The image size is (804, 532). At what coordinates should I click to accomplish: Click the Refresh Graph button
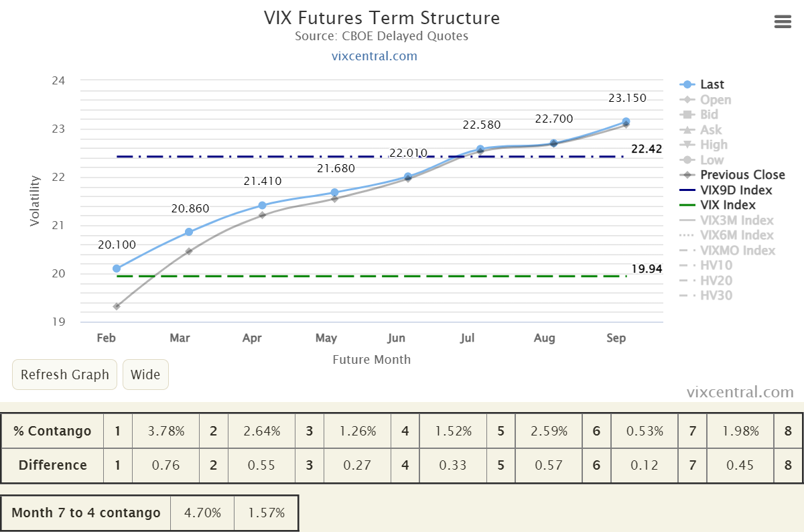65,375
